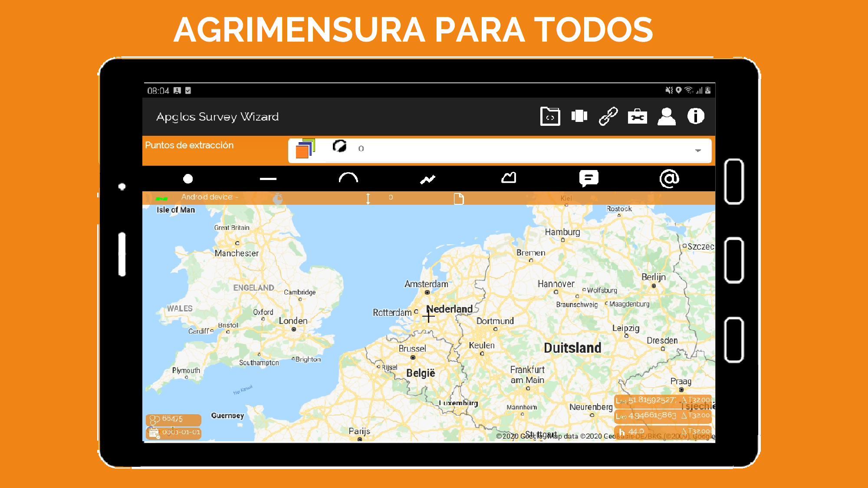
Task: Select the straight line tool
Action: pos(268,179)
